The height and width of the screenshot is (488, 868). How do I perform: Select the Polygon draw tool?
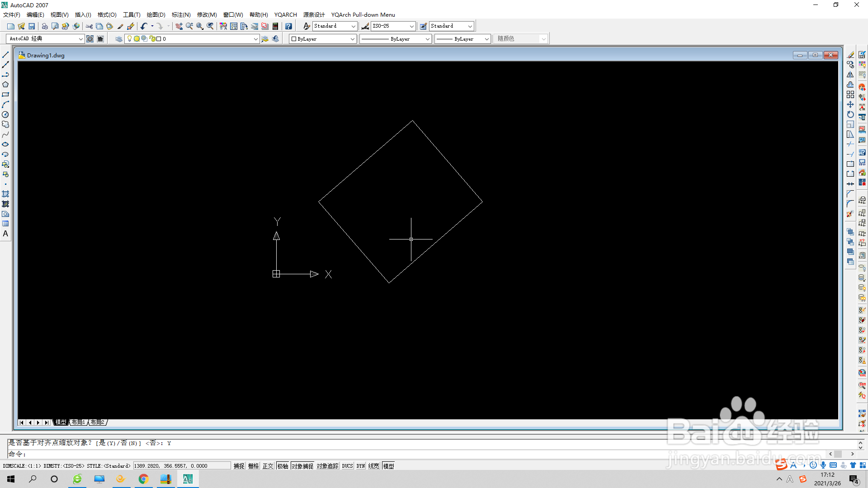pos(5,84)
